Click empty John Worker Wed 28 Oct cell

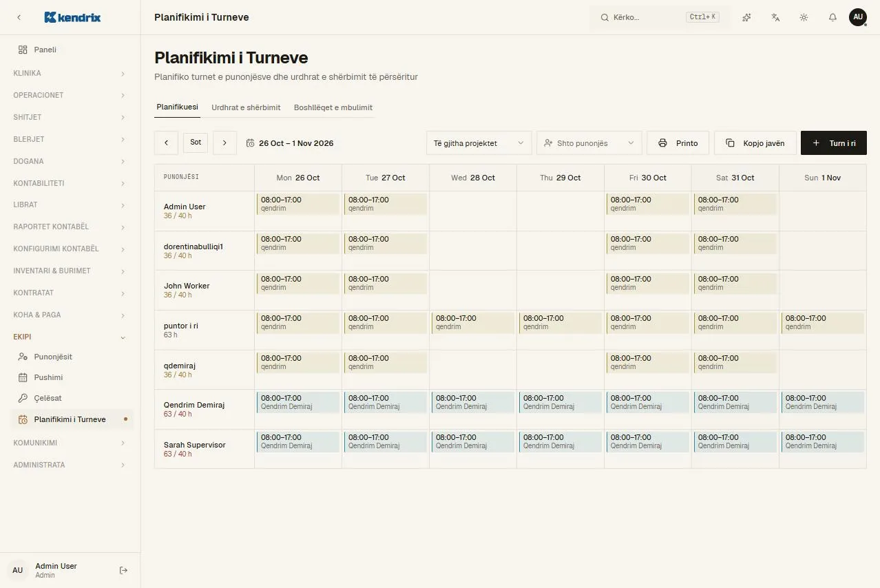473,290
